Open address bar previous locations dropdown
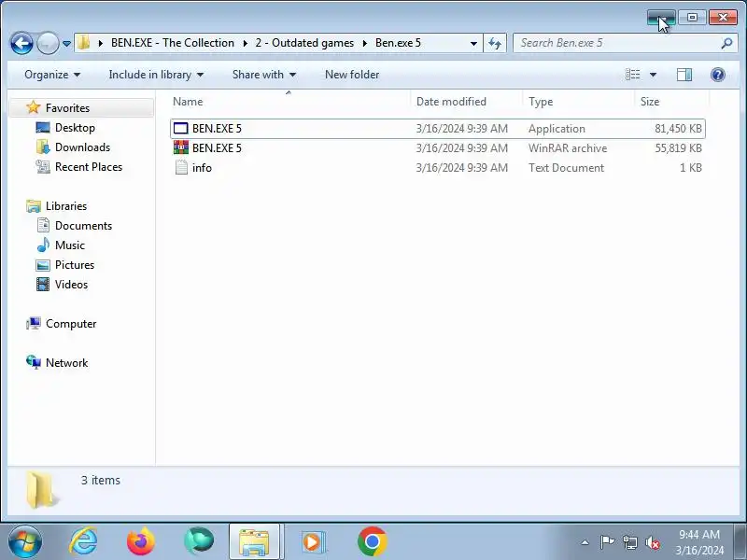The height and width of the screenshot is (560, 747). click(473, 43)
